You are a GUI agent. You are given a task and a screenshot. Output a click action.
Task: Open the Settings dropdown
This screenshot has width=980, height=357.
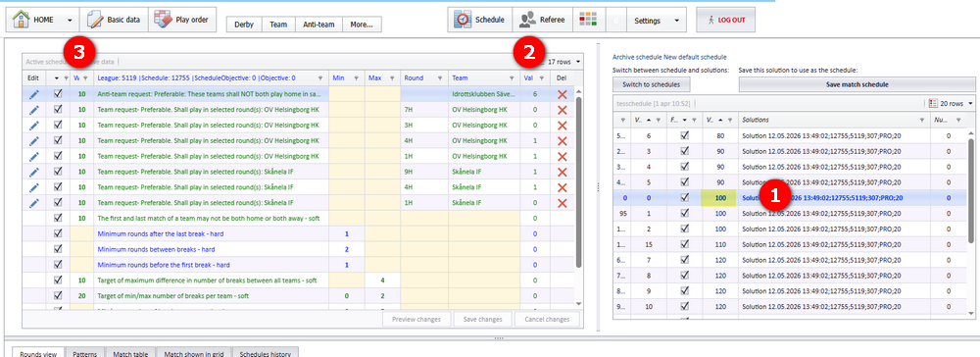click(657, 20)
